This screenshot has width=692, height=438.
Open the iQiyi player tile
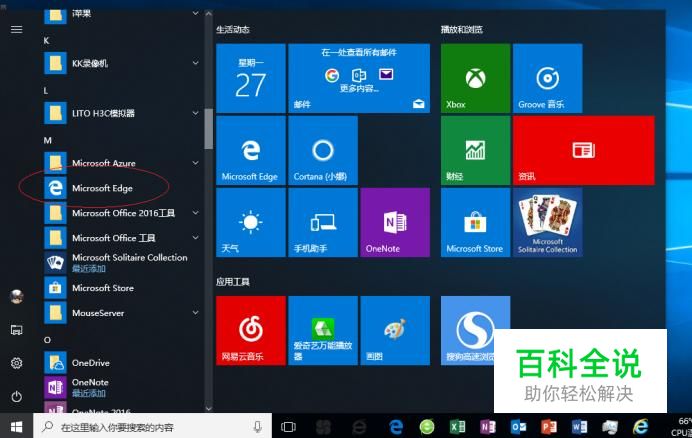click(323, 331)
